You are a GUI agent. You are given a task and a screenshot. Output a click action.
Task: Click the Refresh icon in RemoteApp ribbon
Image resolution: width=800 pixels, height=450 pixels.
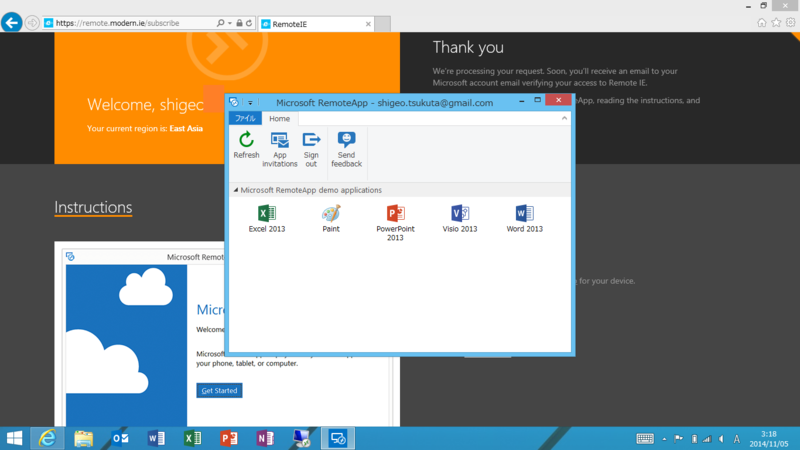point(246,145)
